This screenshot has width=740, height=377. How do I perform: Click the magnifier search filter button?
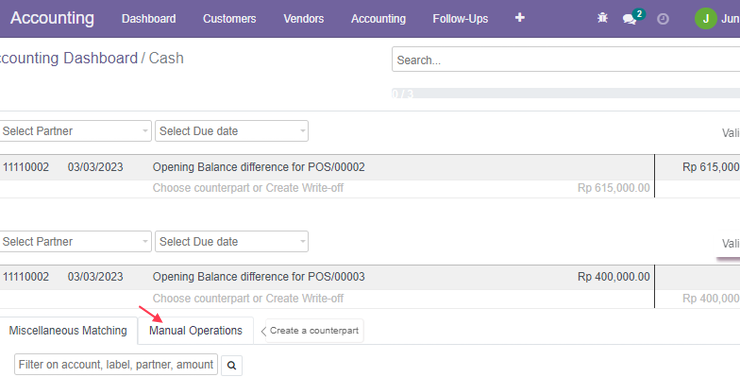232,365
